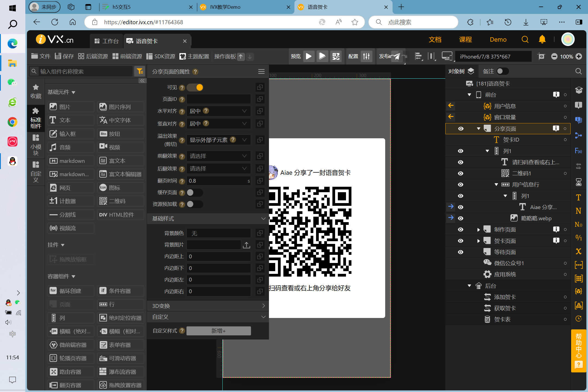The height and width of the screenshot is (392, 588).
Task: Open the 主题配置 menu
Action: (x=194, y=56)
